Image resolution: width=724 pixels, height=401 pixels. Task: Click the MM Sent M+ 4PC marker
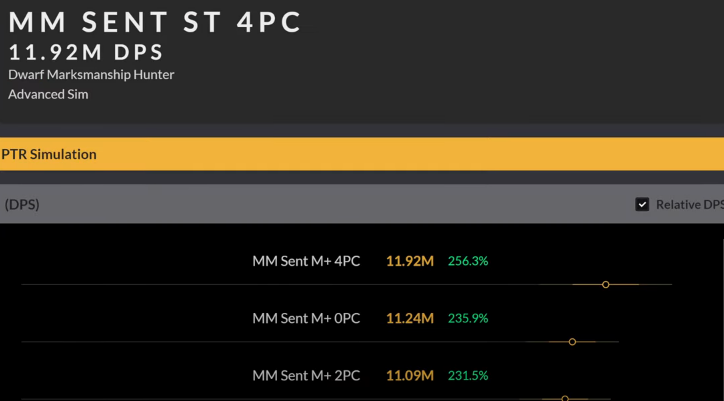[x=605, y=285]
